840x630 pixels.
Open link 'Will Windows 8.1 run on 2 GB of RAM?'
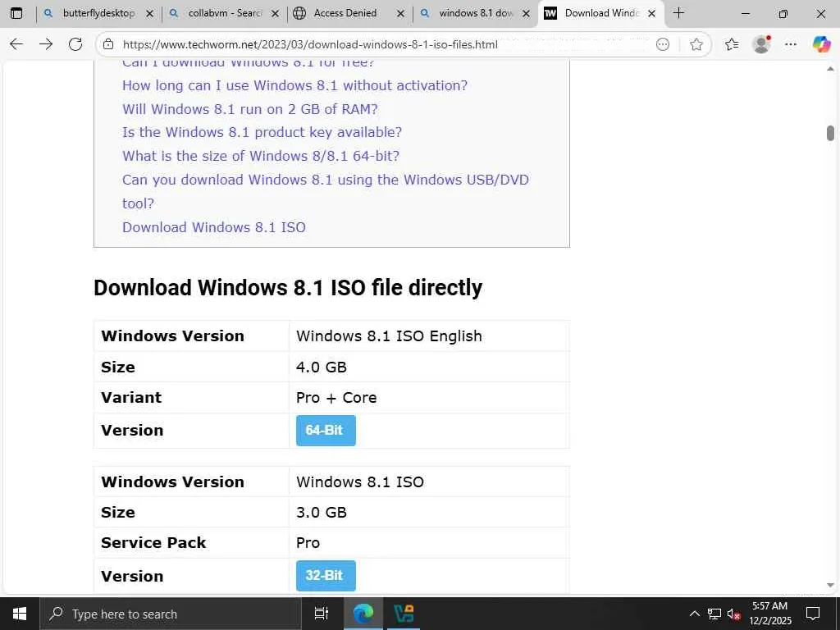tap(249, 109)
